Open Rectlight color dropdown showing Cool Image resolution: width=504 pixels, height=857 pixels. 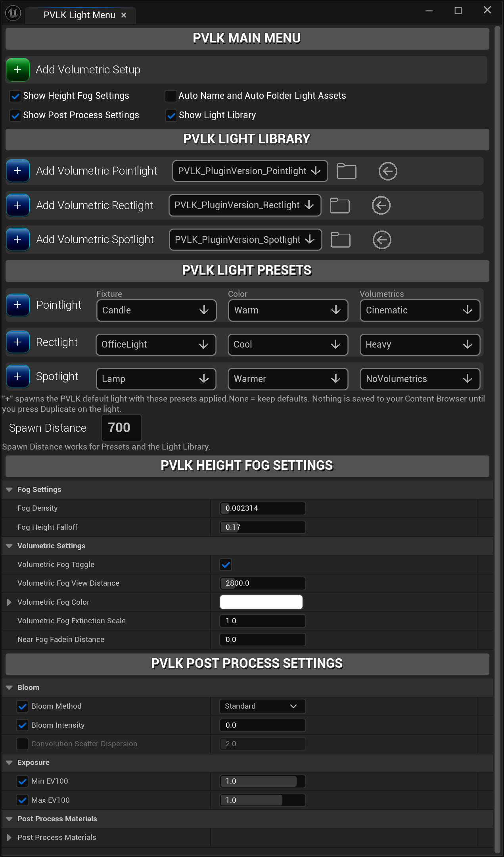pyautogui.click(x=288, y=344)
